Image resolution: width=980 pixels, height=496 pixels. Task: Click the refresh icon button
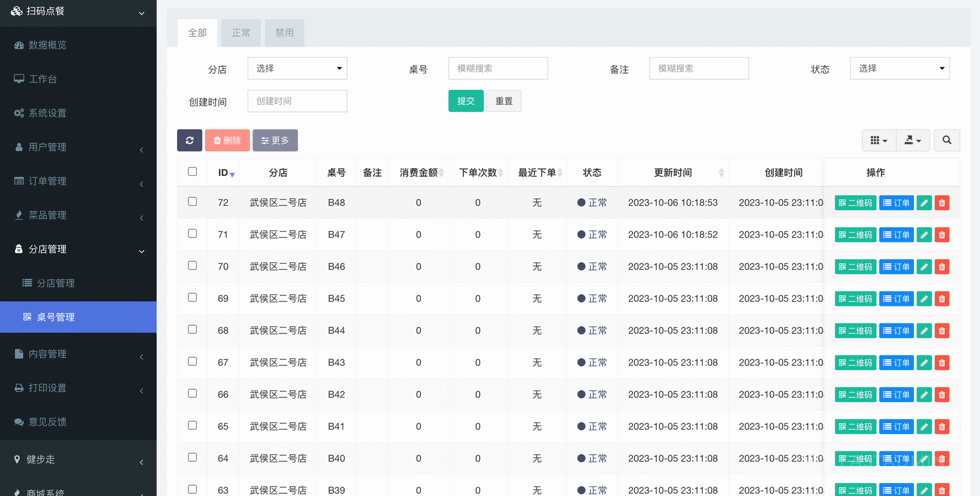[189, 141]
